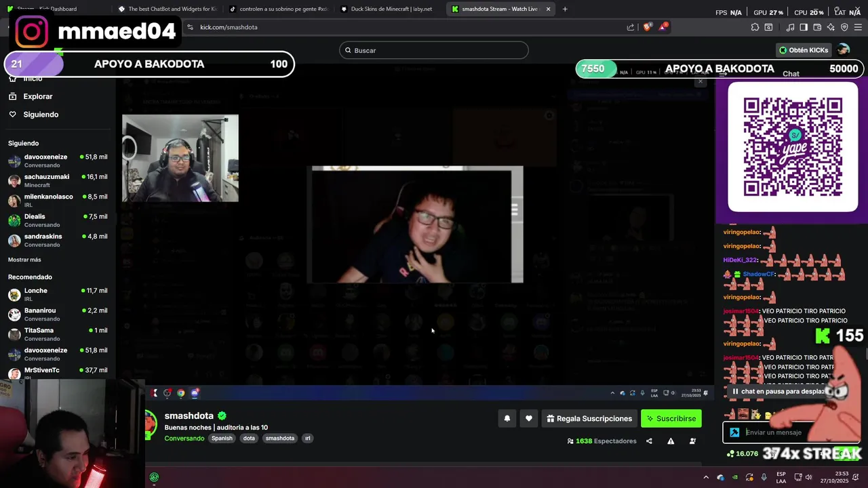Click the Suscribirse button

(x=671, y=419)
